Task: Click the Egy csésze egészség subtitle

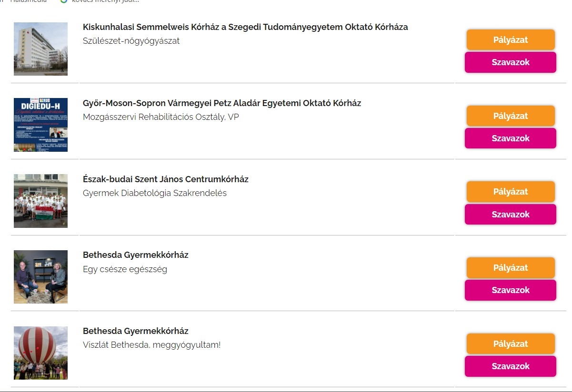Action: [125, 269]
